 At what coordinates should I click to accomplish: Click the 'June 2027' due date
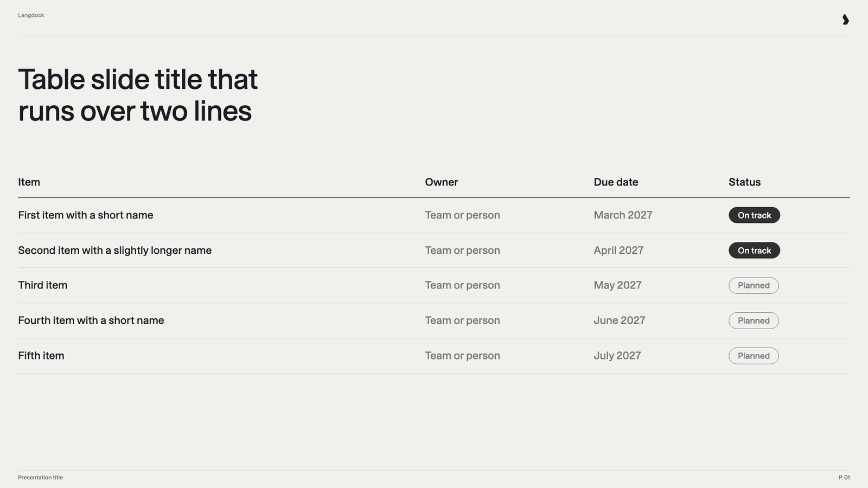[620, 320]
